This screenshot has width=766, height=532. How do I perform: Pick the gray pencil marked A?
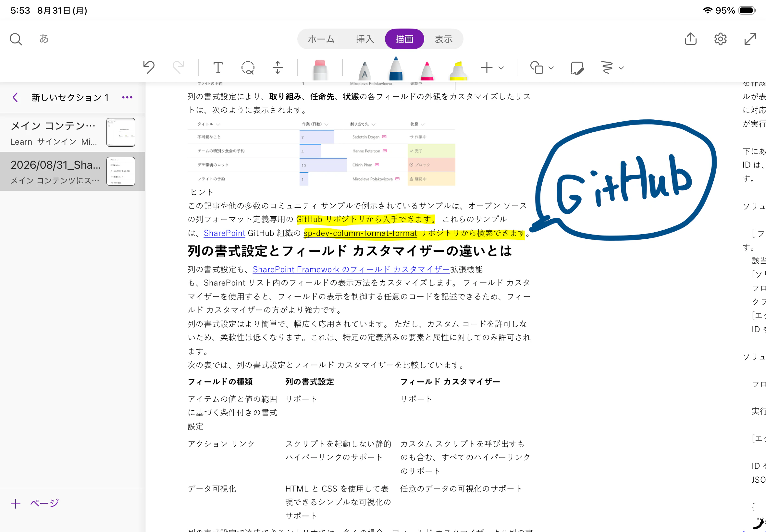click(364, 70)
